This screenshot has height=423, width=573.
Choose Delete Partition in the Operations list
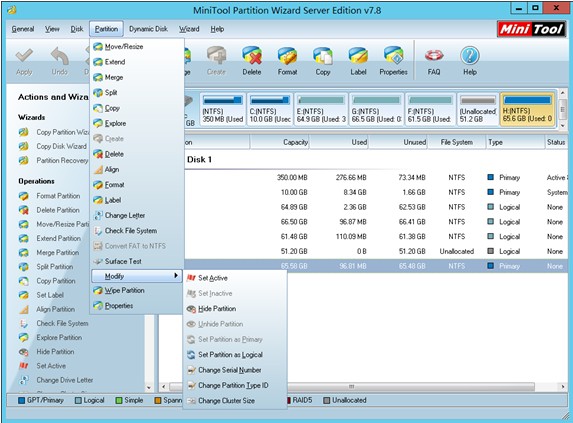49,210
